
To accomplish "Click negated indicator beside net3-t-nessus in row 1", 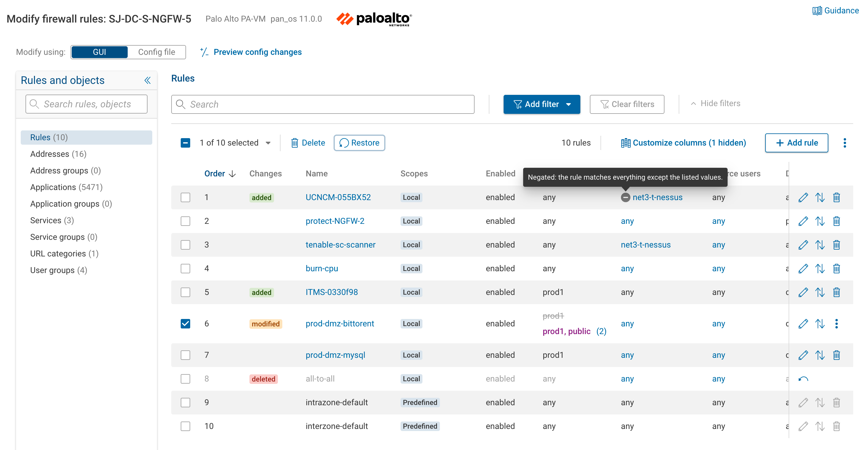I will pos(625,197).
